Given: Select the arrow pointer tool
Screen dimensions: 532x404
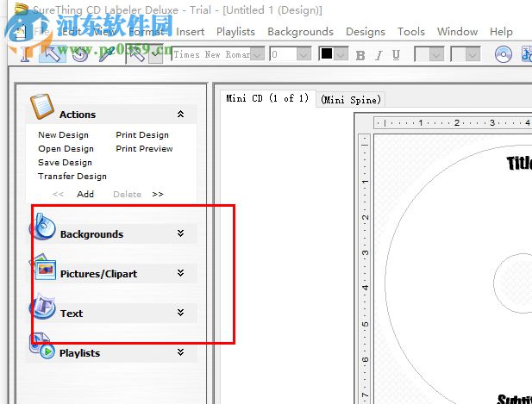Looking at the screenshot, I should [52, 54].
